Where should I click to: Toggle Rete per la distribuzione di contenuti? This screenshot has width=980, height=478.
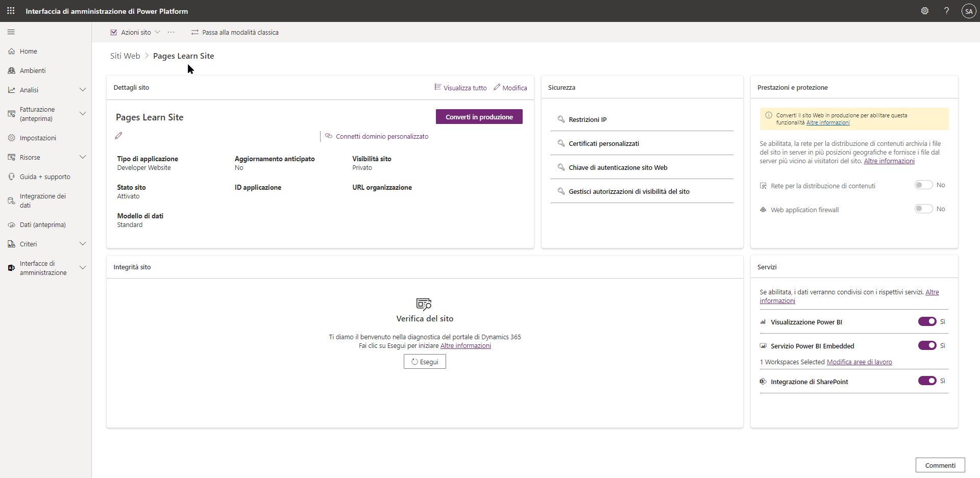(x=924, y=185)
